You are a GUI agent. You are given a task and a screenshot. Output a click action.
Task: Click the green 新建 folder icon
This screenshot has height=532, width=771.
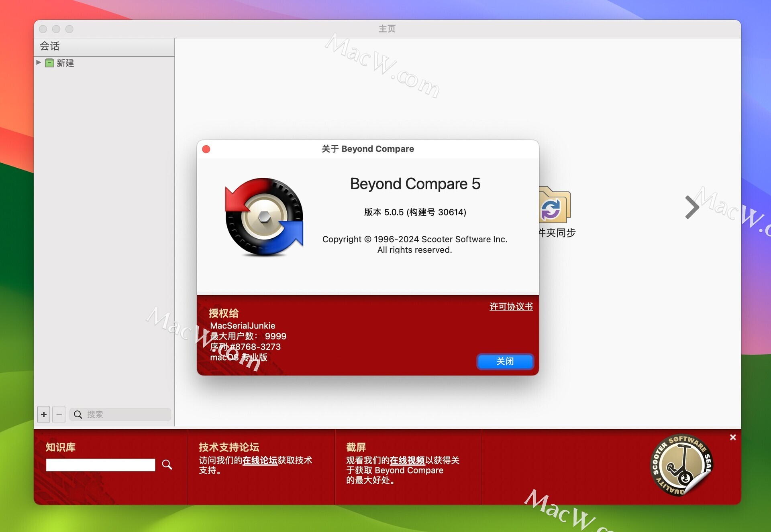tap(49, 63)
